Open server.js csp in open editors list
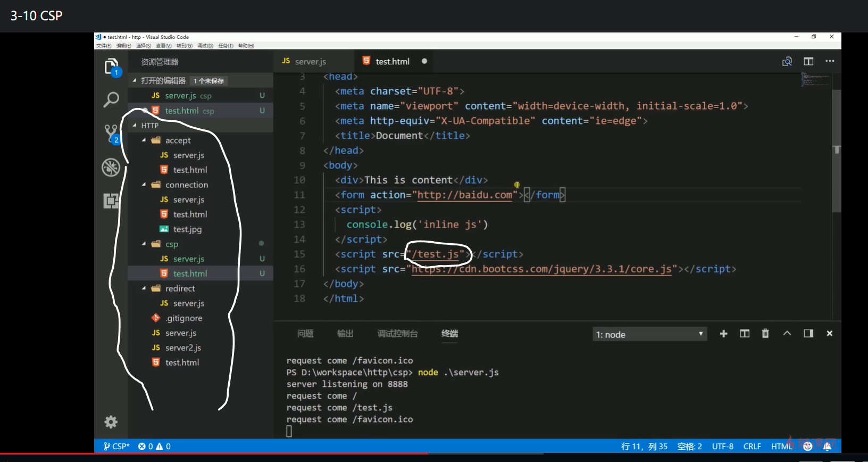 point(201,96)
